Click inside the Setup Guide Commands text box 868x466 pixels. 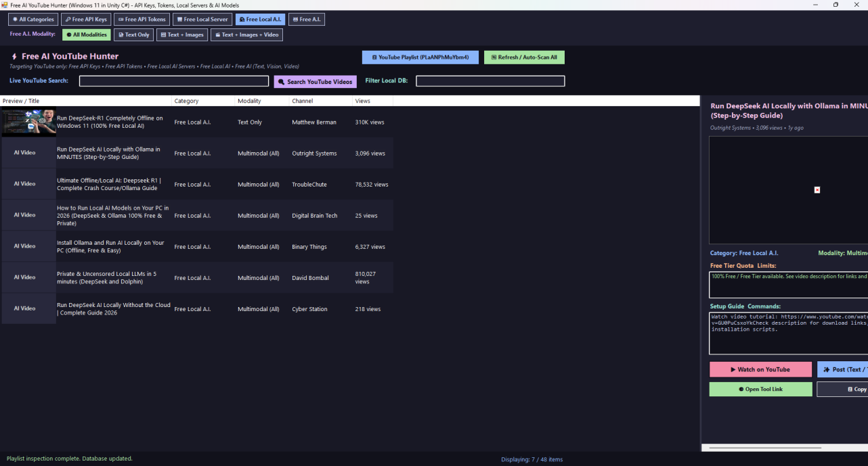coord(789,333)
